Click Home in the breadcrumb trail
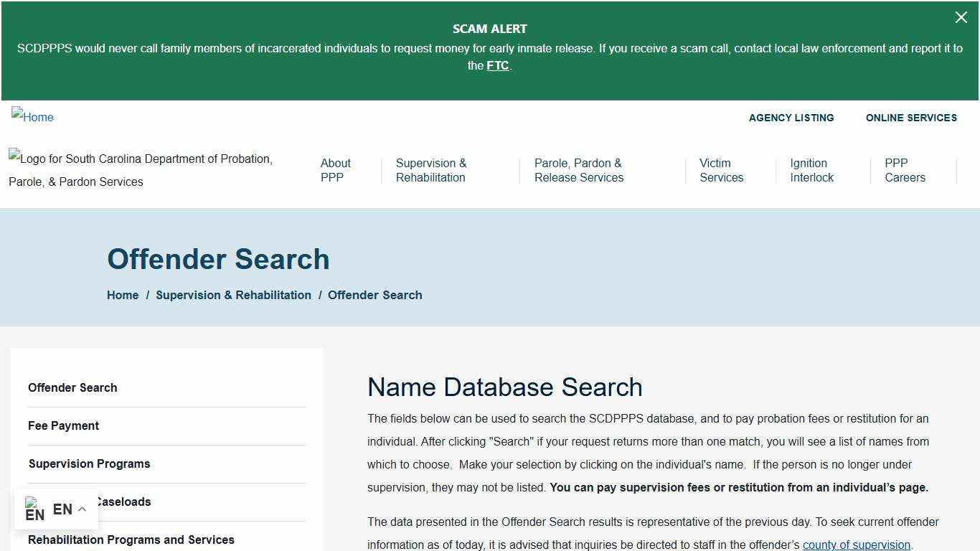 (x=122, y=295)
